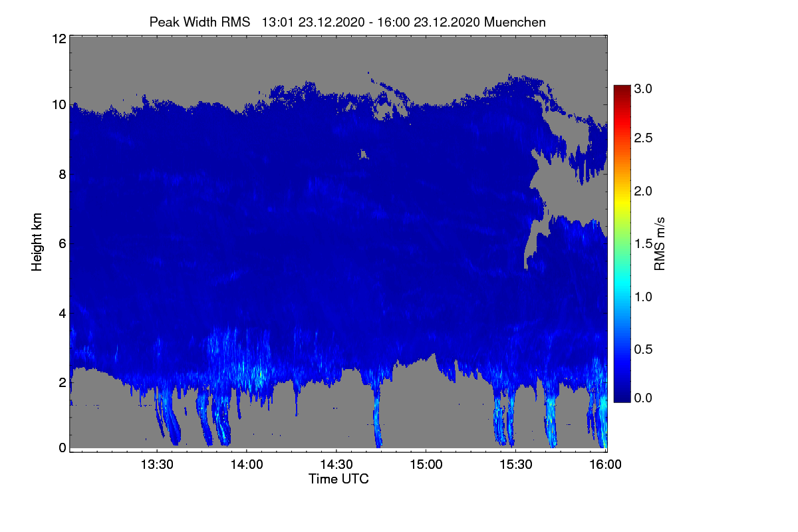Image resolution: width=798 pixels, height=532 pixels.
Task: Click the colorbar value 1.5
Action: coord(643,244)
